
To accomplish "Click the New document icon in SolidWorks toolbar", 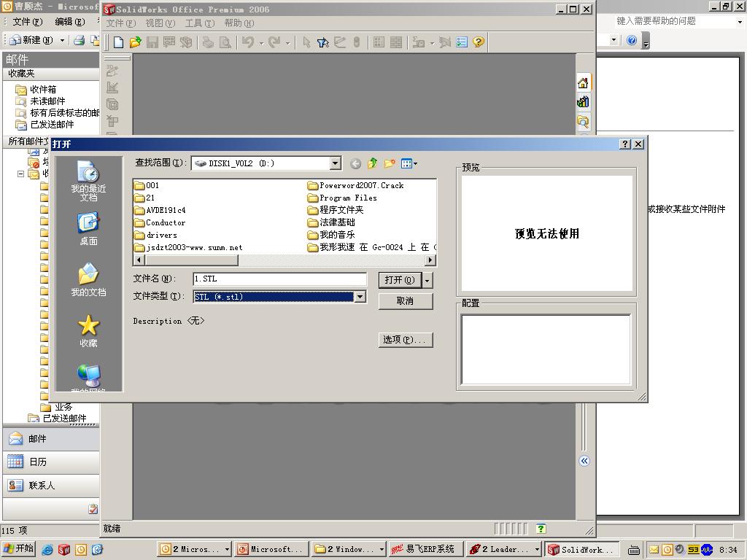I will pyautogui.click(x=119, y=42).
